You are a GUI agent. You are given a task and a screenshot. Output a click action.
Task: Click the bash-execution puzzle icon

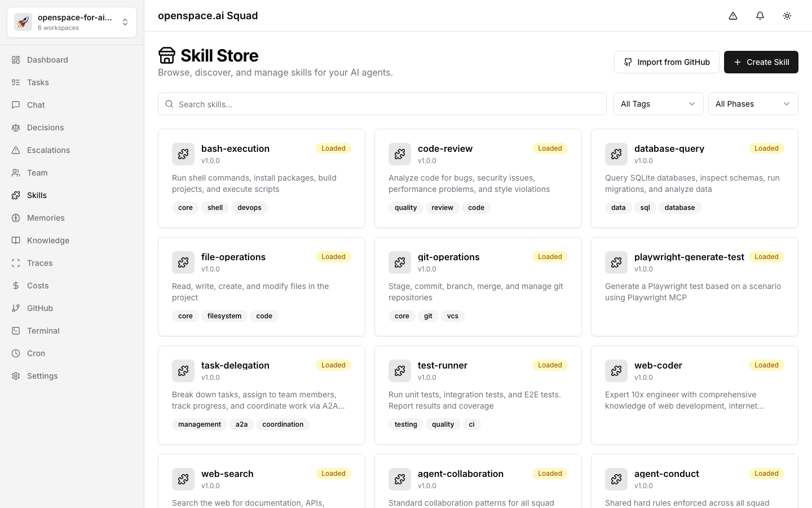click(183, 154)
